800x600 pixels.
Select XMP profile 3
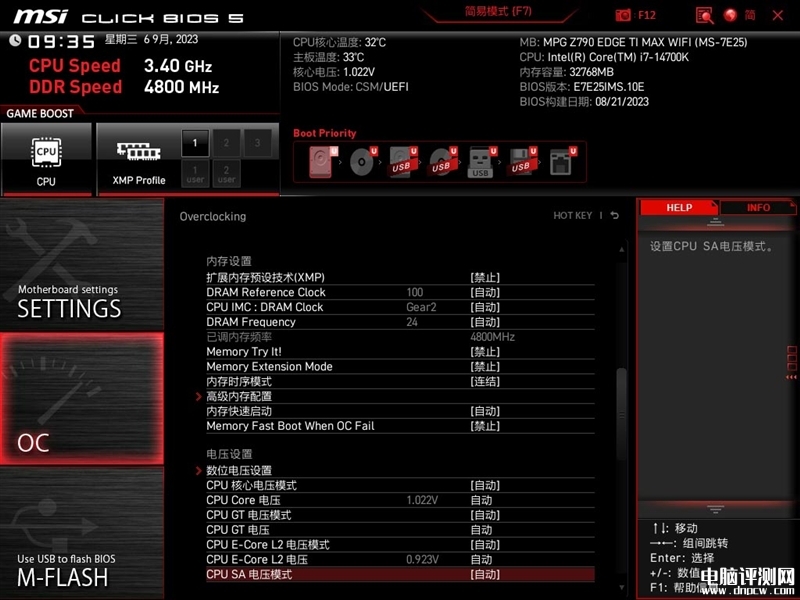click(258, 143)
